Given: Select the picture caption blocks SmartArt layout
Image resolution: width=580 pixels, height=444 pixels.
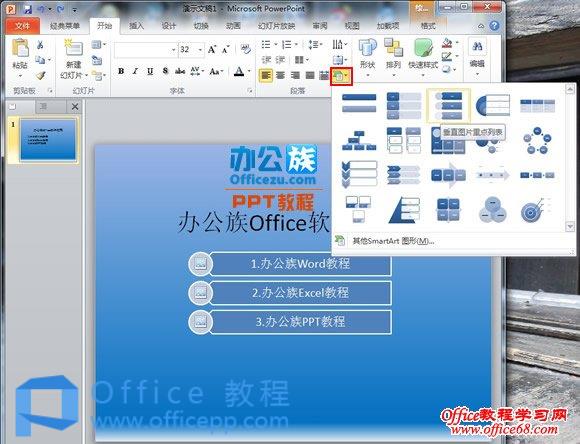Looking at the screenshot, I should tap(358, 210).
